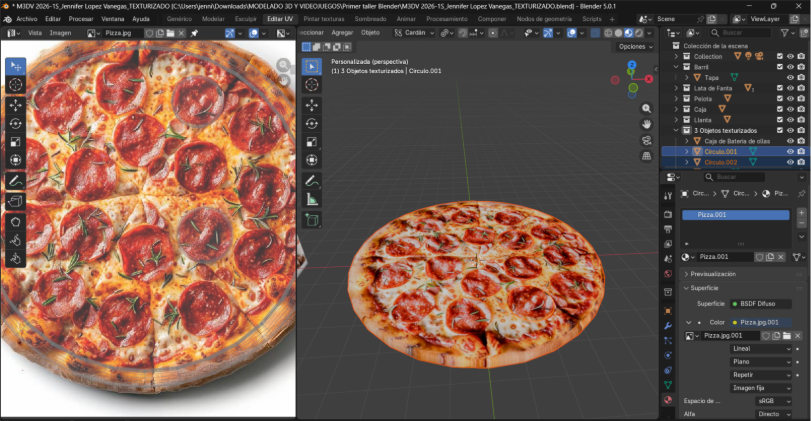Viewport: 811px width, 421px height.
Task: Open the Agregar menu in viewport
Action: click(x=342, y=33)
